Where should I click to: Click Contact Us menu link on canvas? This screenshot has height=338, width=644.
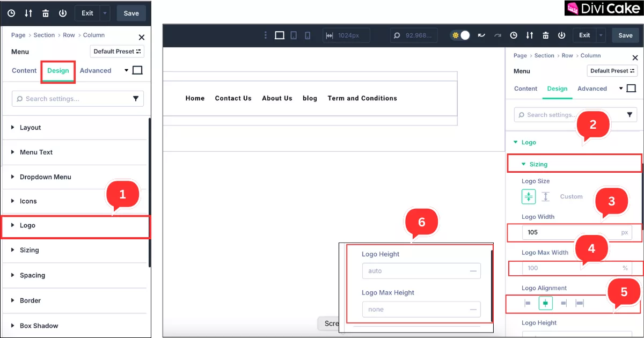coord(233,98)
